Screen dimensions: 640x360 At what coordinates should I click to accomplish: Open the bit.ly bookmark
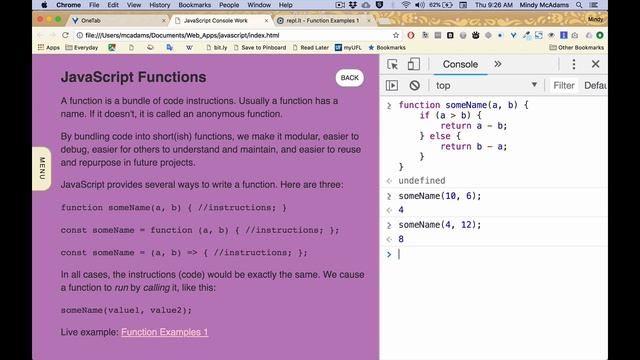(217, 47)
